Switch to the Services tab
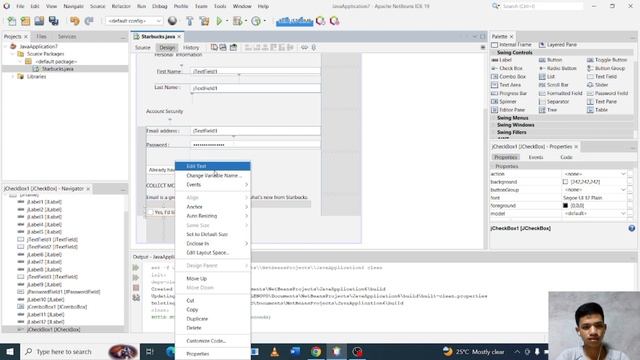Viewport: 640px width, 360px height. coord(67,36)
